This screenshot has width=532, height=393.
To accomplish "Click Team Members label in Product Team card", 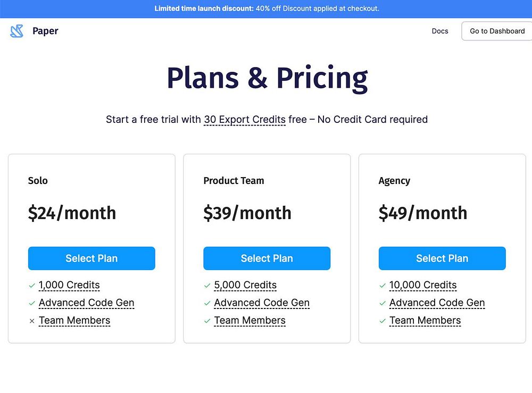I will pyautogui.click(x=250, y=321).
